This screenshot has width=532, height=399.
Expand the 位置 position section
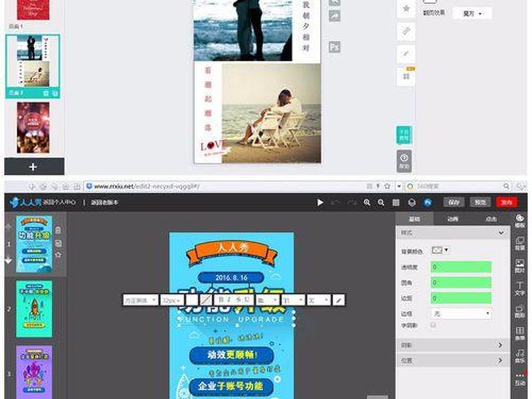point(452,360)
